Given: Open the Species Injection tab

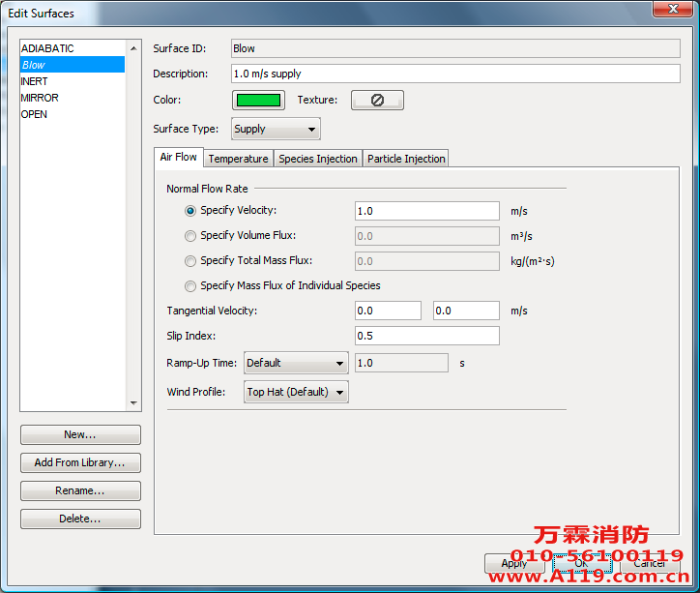Looking at the screenshot, I should (x=318, y=159).
